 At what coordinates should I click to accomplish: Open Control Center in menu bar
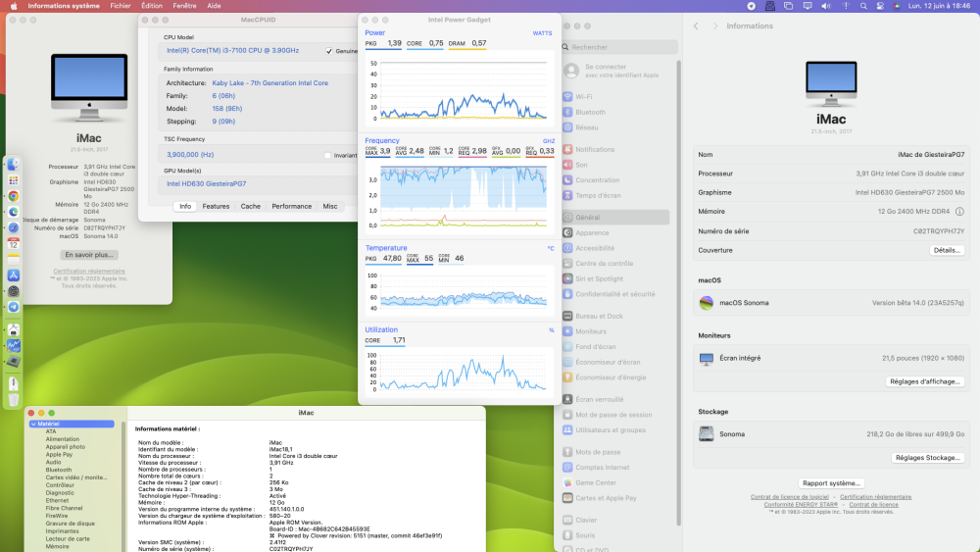point(880,6)
